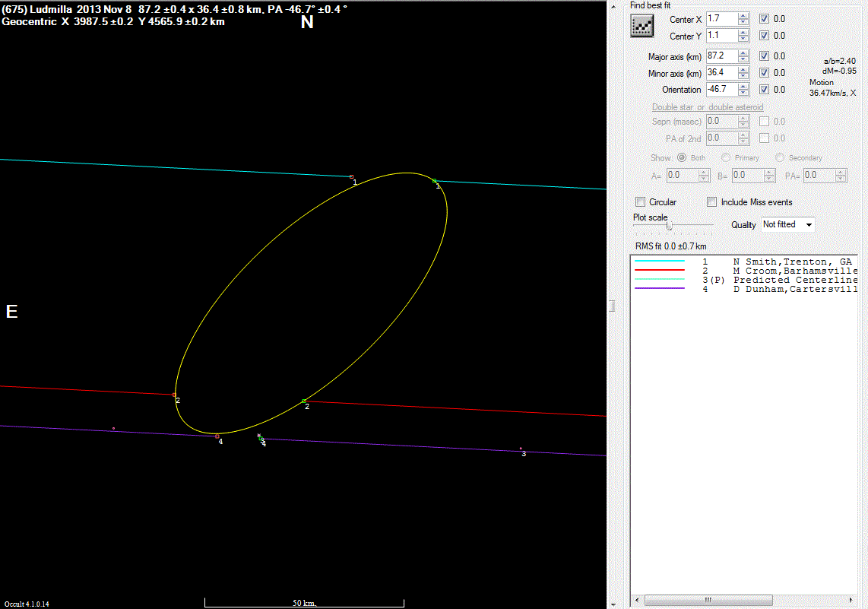Adjust the Plot scale slider handle
868x609 pixels.
[670, 226]
